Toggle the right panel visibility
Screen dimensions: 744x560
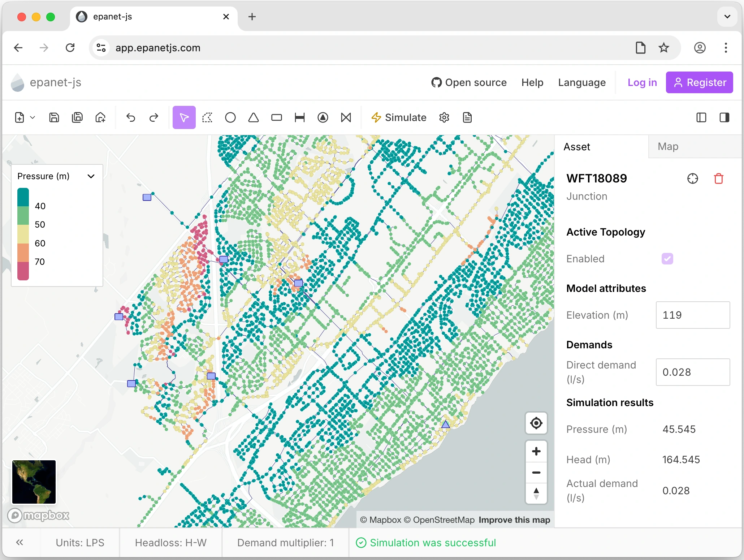[x=724, y=117]
